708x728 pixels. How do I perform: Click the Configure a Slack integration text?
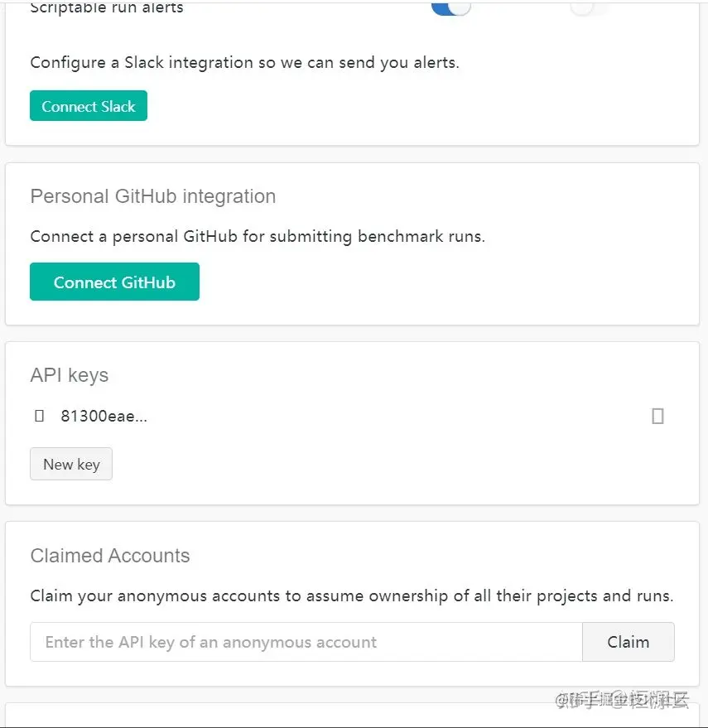[244, 62]
